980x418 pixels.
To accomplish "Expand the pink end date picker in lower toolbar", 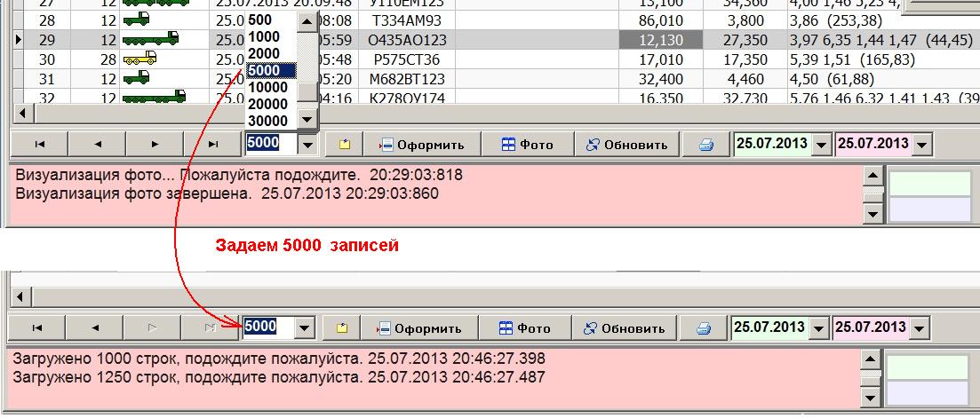I will (x=920, y=328).
